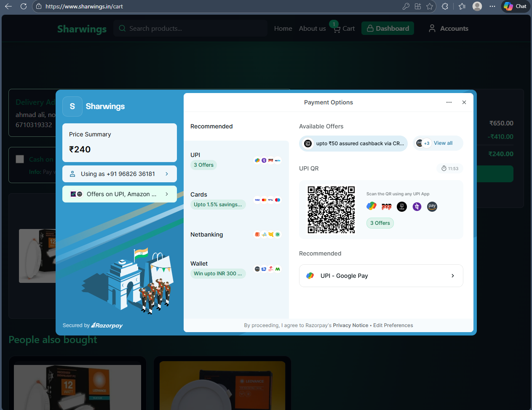The image size is (532, 410).
Task: Click Secured by Razorpay logo
Action: point(93,325)
